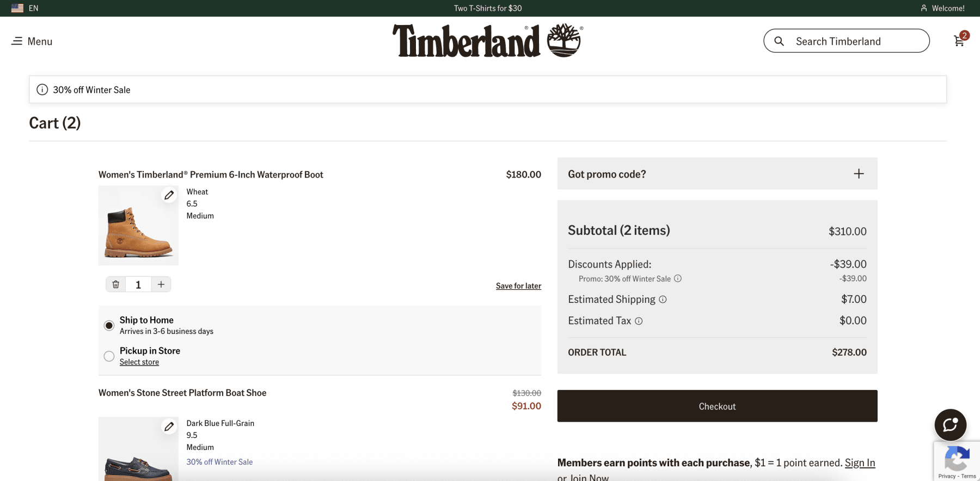Click the ORDER TOTAL $278.00 amount
This screenshot has height=481, width=980.
[x=849, y=352]
